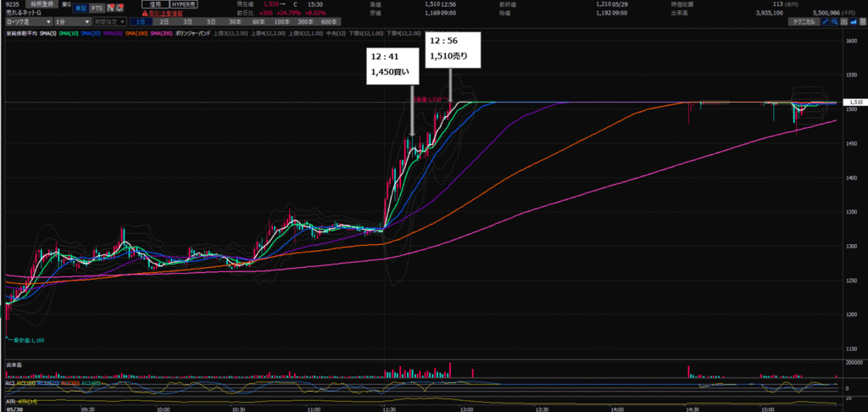The image size is (868, 412).
Task: Click the RCI indicator panel label
Action: pyautogui.click(x=10, y=383)
